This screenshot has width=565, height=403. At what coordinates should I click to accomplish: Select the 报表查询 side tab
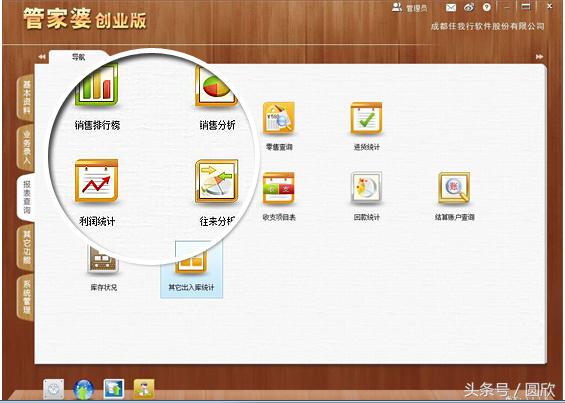pos(26,197)
